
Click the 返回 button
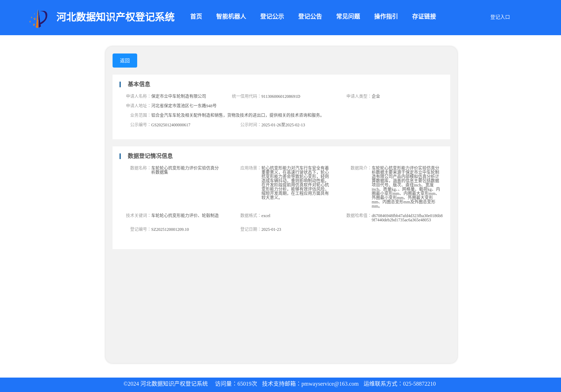point(125,61)
